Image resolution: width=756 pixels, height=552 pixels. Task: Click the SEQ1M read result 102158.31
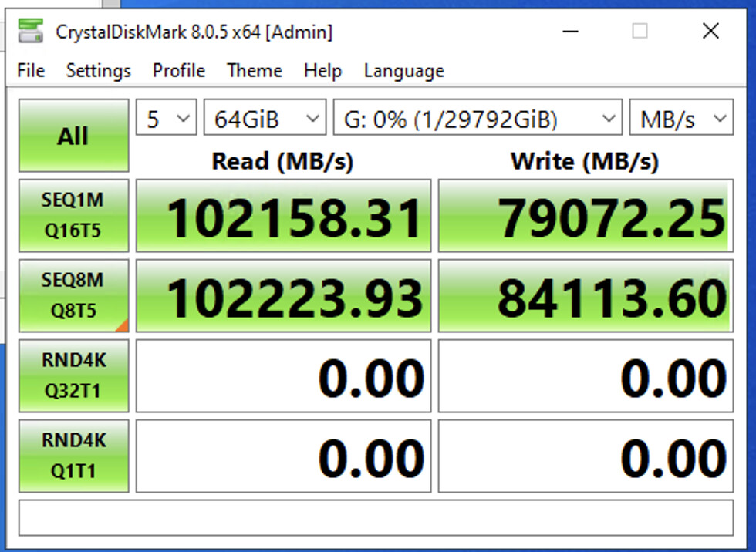coord(283,217)
